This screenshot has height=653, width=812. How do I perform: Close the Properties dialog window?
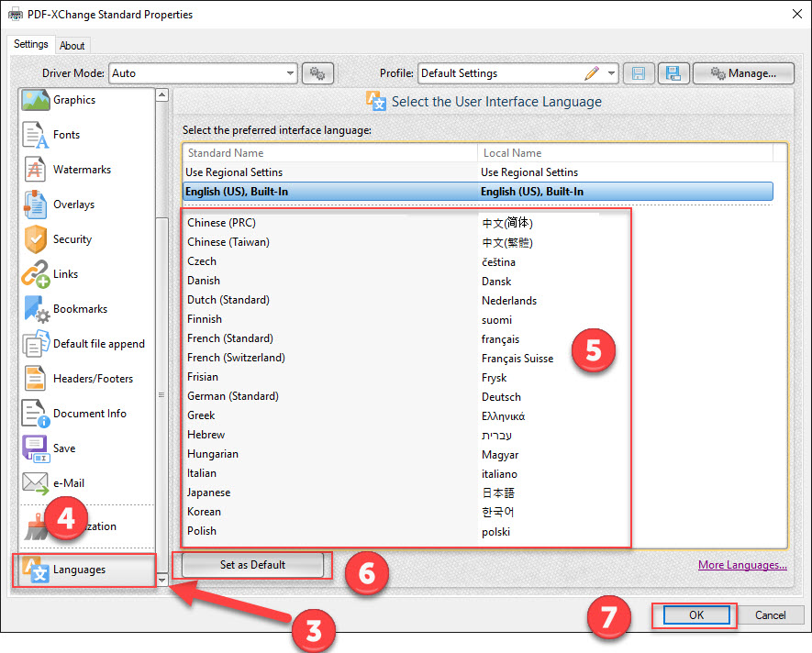click(797, 14)
